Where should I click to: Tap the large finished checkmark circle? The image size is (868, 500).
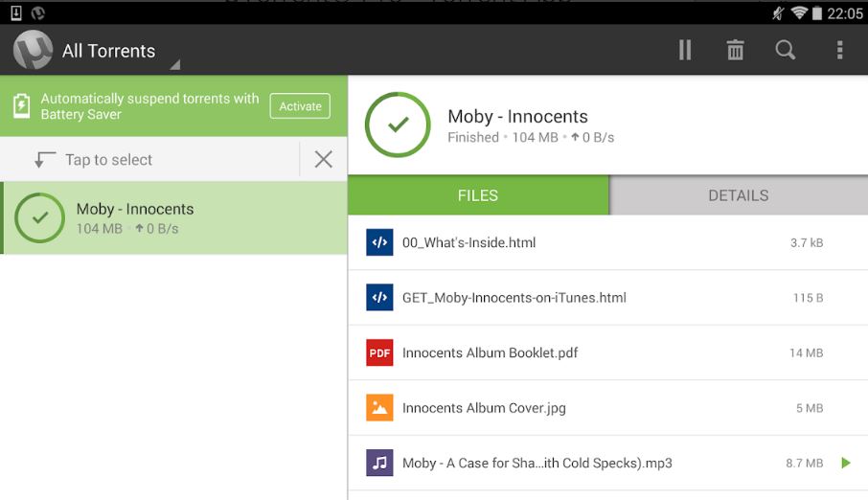[398, 125]
